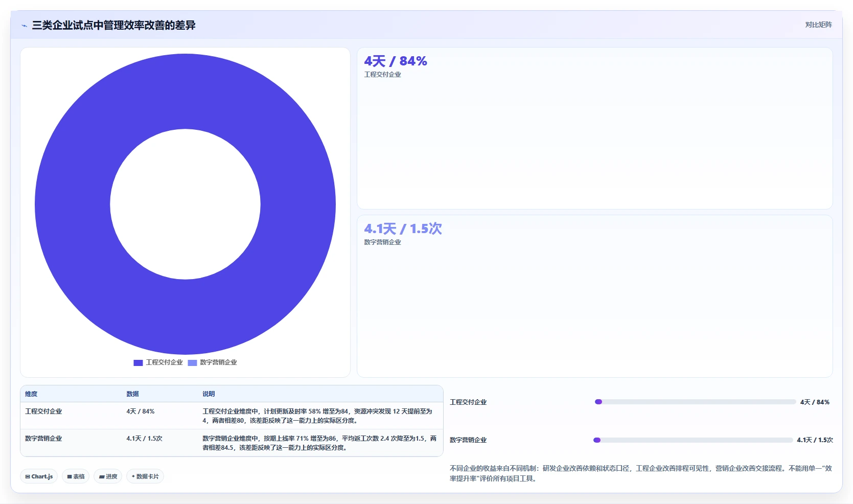Click the 表格 tag
This screenshot has height=504, width=853.
[x=76, y=476]
